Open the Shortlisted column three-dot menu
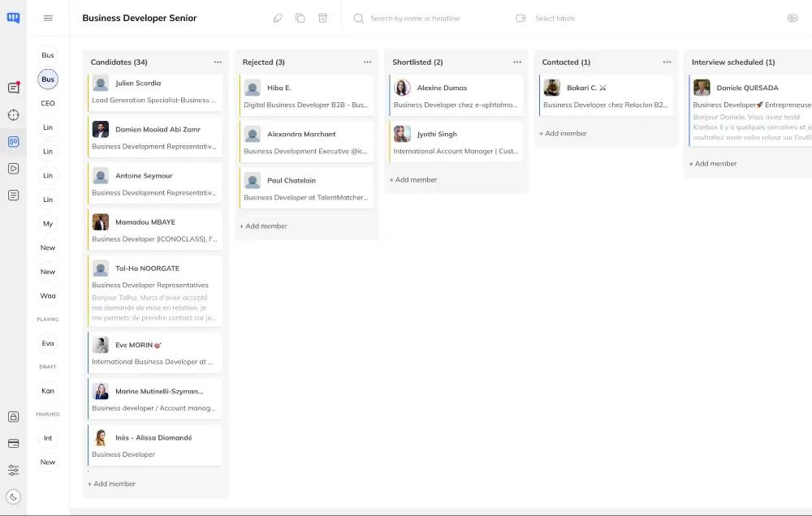 516,62
